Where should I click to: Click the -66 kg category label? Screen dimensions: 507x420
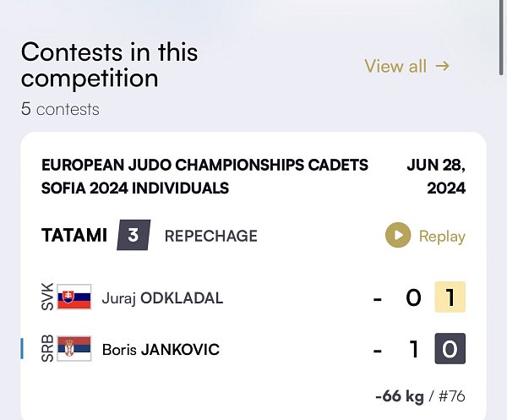point(400,396)
